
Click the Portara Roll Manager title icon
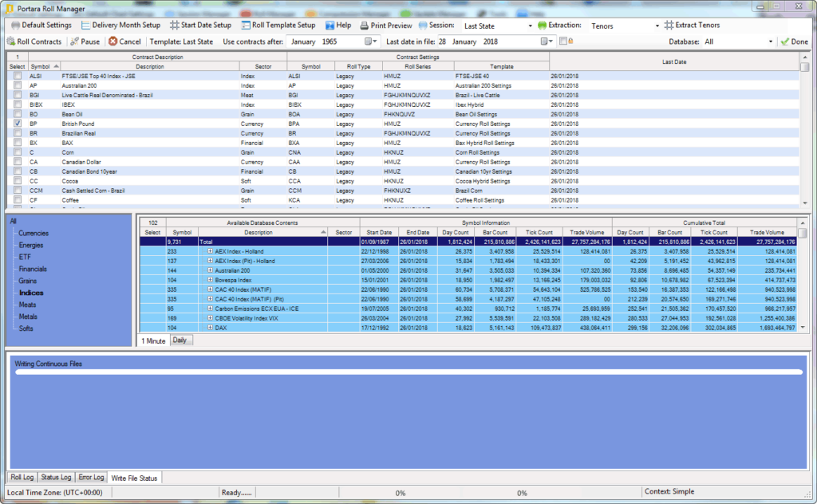(x=10, y=8)
